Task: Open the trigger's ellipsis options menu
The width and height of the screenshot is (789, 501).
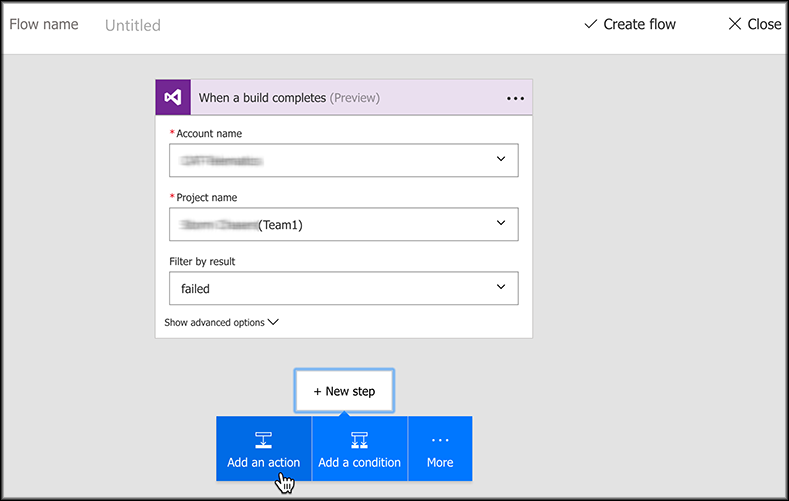Action: click(515, 98)
